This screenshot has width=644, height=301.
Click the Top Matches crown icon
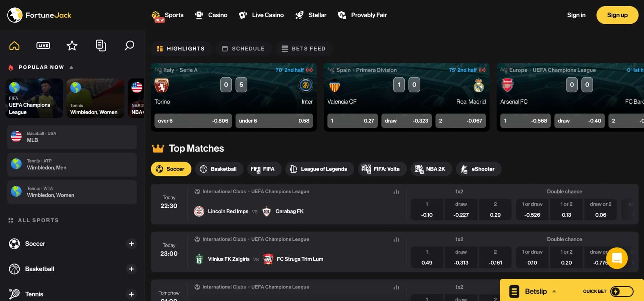coord(158,148)
